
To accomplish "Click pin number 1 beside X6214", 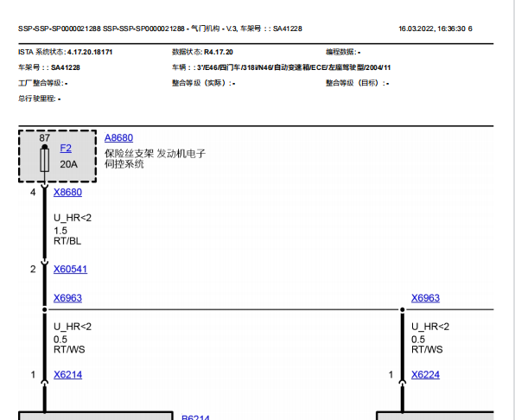I will 33,375.
